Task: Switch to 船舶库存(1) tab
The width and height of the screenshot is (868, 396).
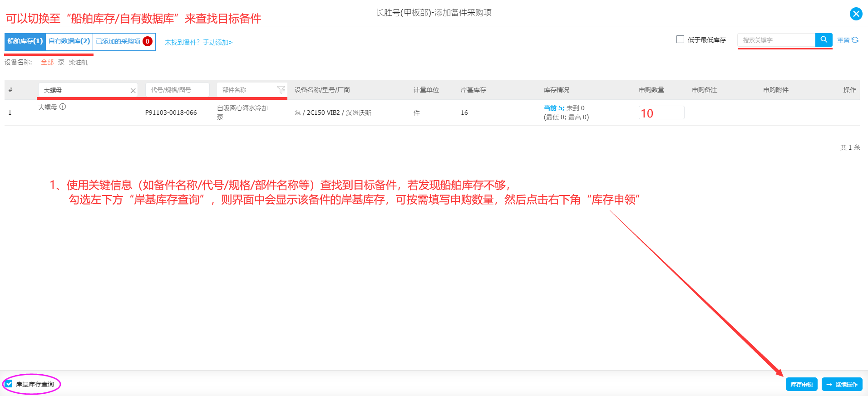Action: 25,41
